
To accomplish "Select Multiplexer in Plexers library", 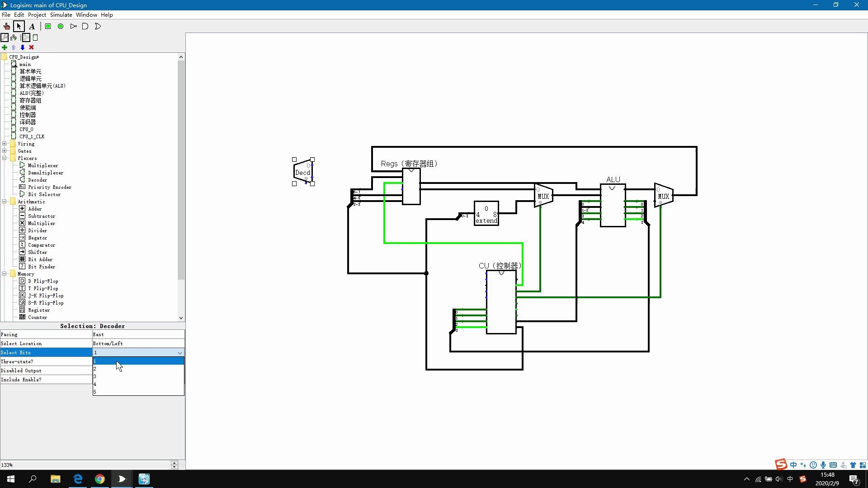I will coord(42,165).
